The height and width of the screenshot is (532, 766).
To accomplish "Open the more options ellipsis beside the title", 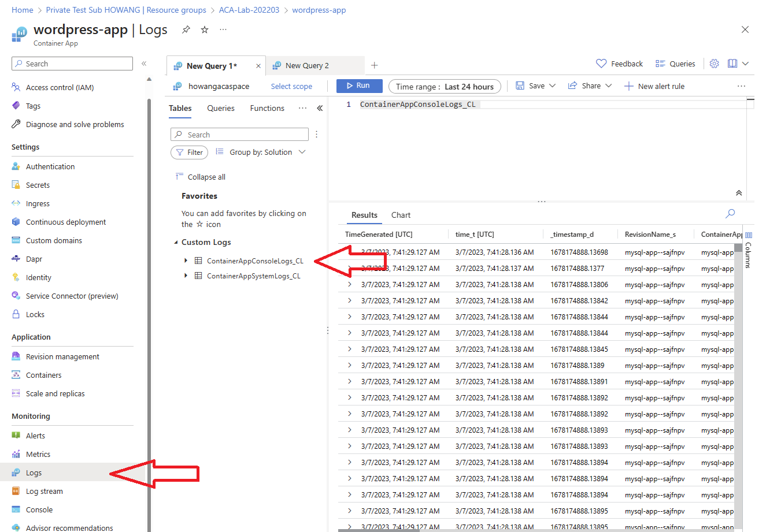I will [223, 29].
